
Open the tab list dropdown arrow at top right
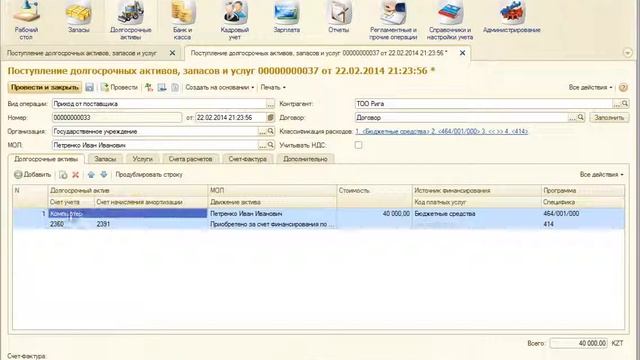[628, 53]
